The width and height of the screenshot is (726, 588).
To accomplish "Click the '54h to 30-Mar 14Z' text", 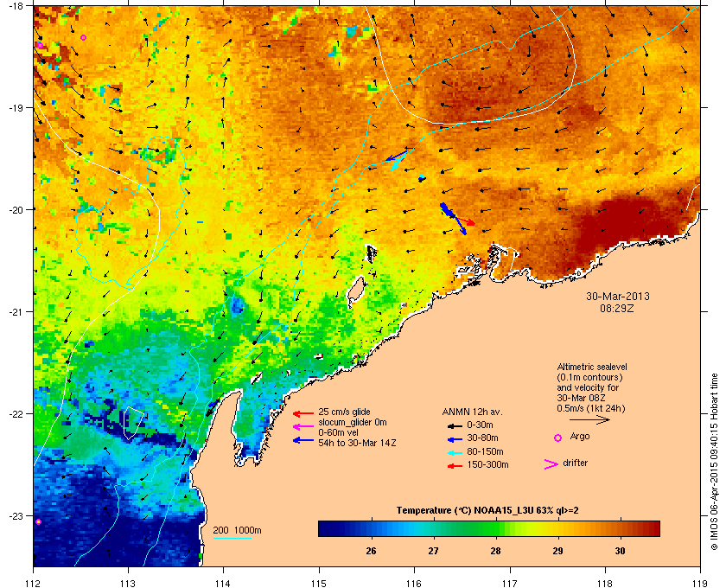I will pyautogui.click(x=357, y=443).
